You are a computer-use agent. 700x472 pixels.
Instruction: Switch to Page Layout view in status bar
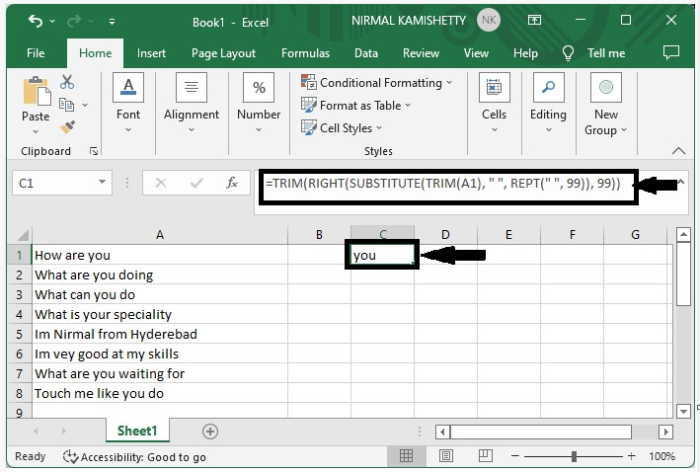pos(446,456)
